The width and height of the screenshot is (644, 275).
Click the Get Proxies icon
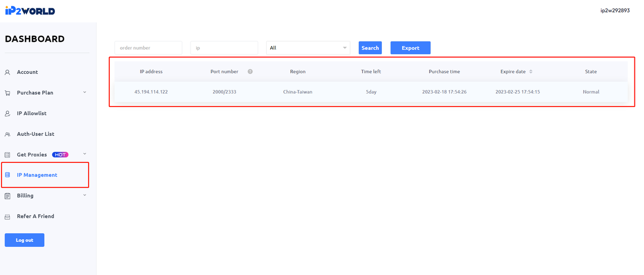pyautogui.click(x=8, y=155)
